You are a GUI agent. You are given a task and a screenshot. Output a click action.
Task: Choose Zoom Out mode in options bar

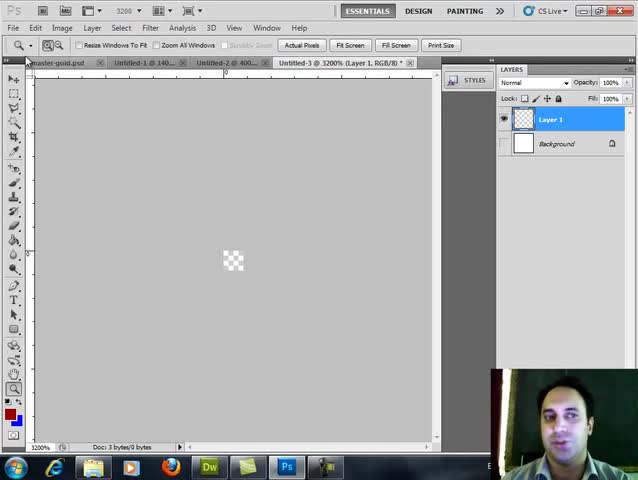(x=59, y=46)
